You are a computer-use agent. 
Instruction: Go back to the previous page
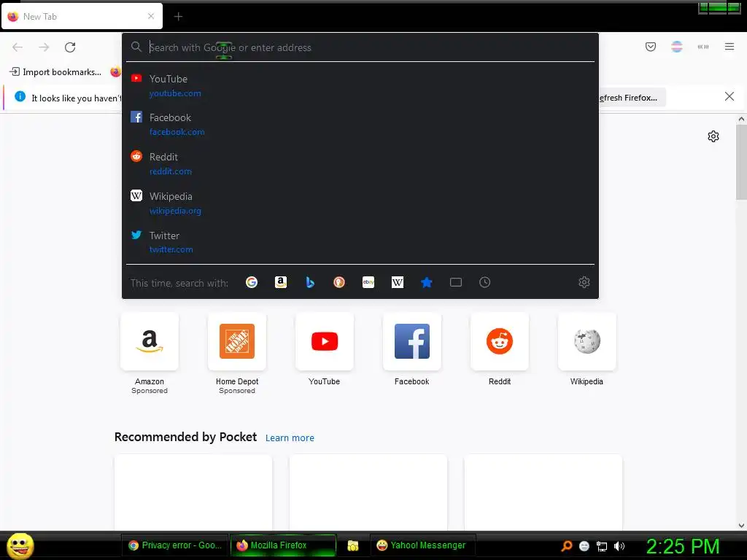click(x=18, y=47)
